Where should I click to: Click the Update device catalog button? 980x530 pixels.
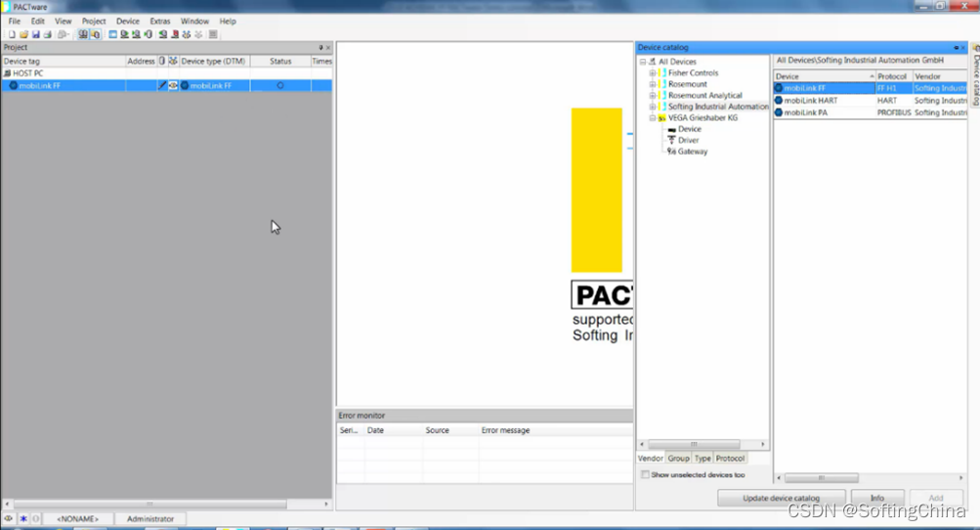click(781, 498)
